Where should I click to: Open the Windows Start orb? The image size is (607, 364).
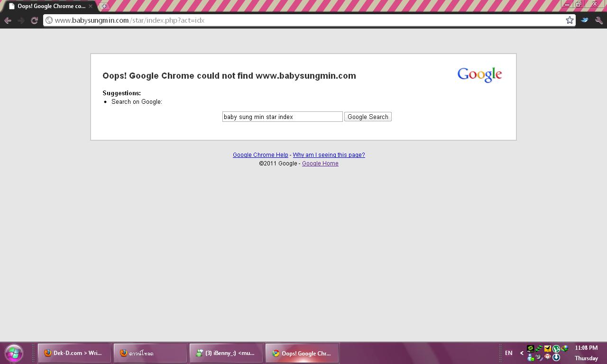pyautogui.click(x=14, y=353)
